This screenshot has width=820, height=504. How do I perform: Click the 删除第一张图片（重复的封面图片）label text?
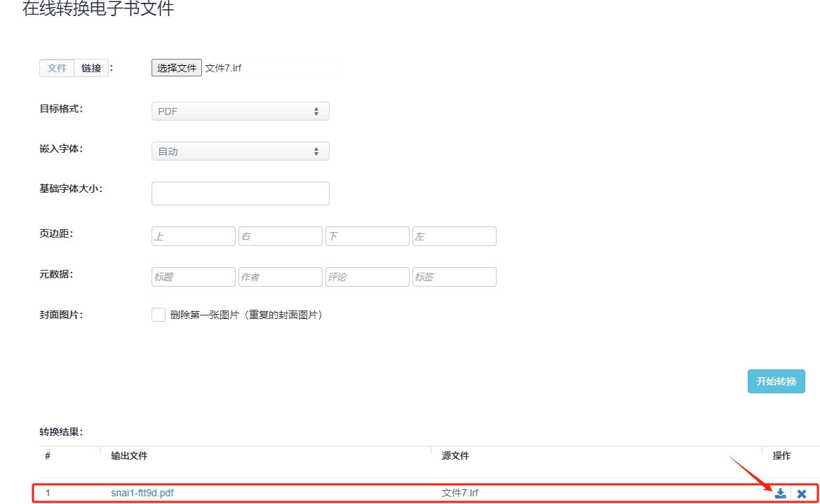(246, 315)
